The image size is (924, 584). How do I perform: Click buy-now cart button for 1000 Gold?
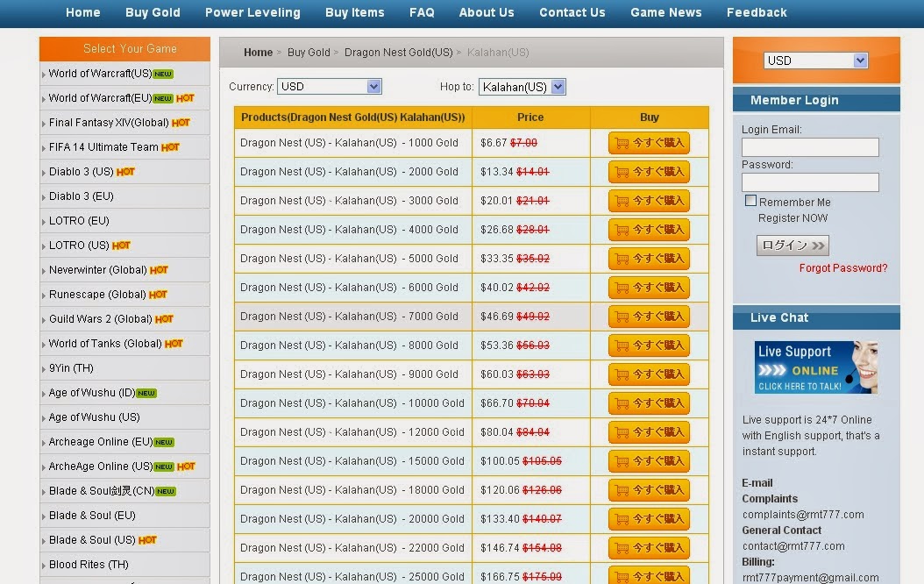coord(649,143)
